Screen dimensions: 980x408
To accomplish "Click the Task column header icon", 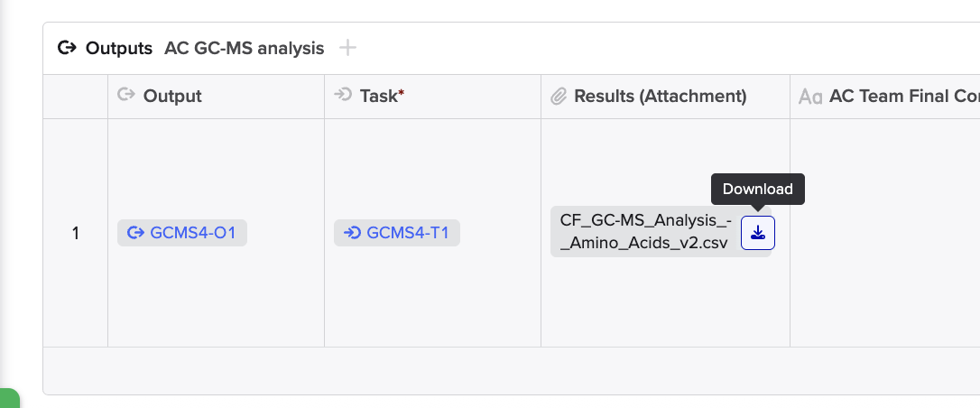I will click(x=343, y=95).
